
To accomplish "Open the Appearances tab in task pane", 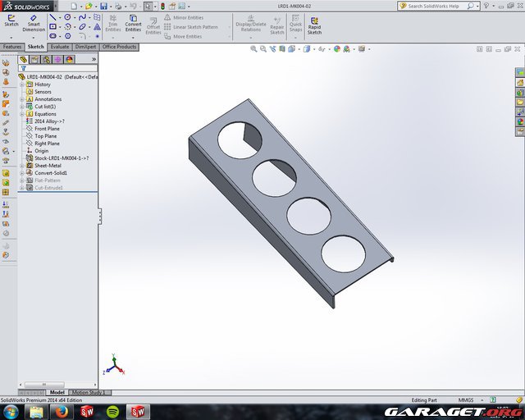I will coord(519,121).
